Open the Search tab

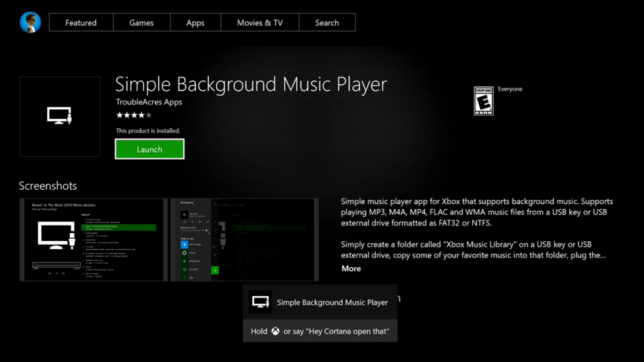pos(327,23)
